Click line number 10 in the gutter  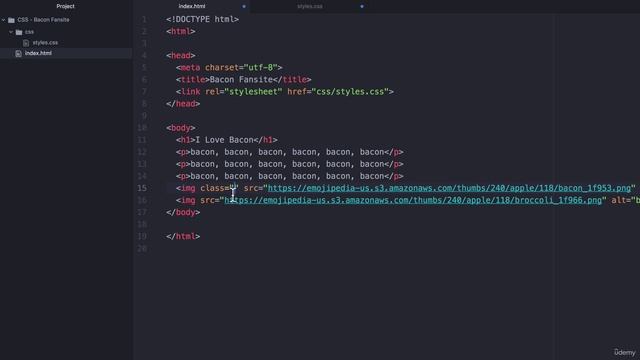click(x=142, y=128)
